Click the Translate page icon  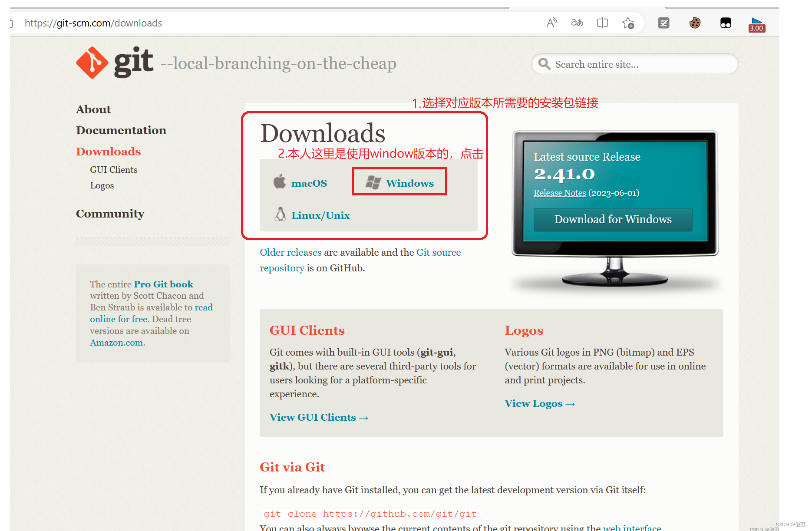point(577,23)
